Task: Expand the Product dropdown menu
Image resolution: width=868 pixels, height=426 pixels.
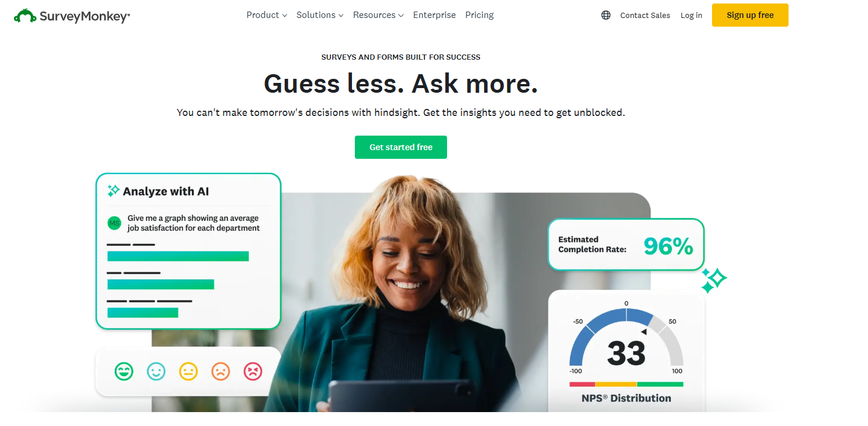Action: pyautogui.click(x=267, y=15)
